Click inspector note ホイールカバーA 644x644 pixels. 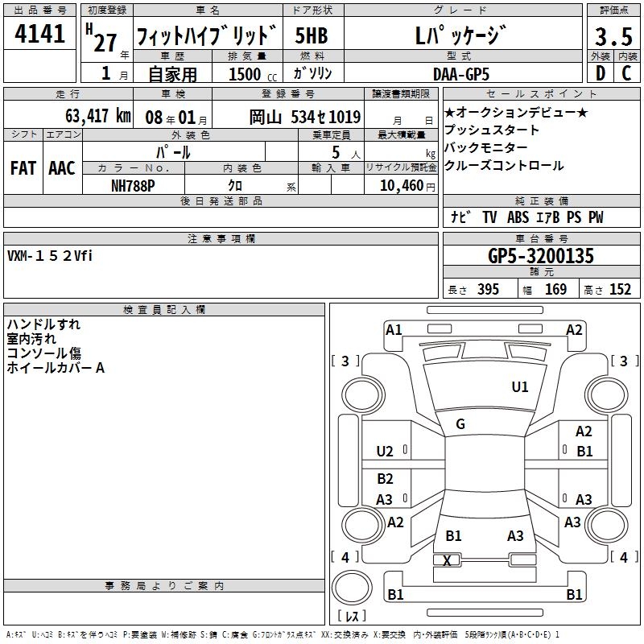56,368
